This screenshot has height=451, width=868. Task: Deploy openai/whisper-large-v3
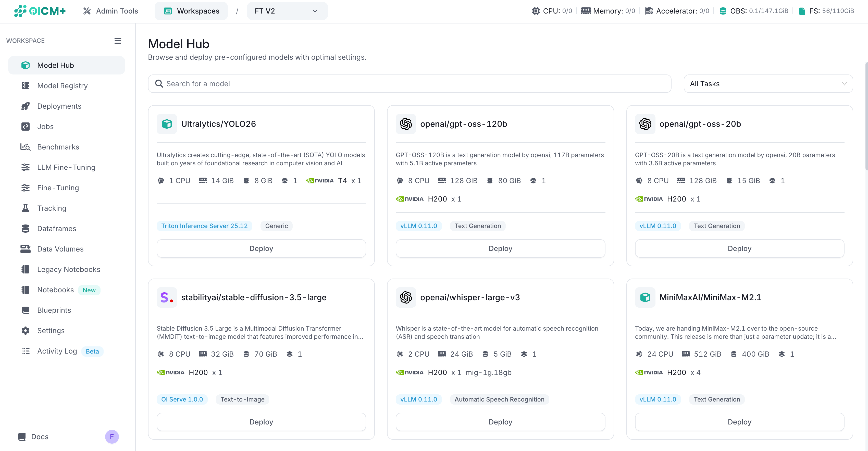point(500,422)
